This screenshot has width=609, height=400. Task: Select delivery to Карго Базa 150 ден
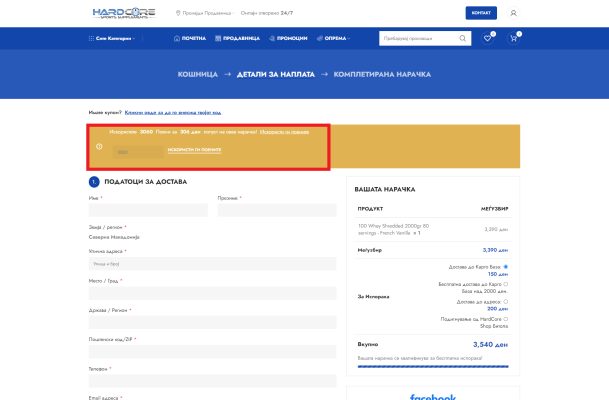point(506,267)
